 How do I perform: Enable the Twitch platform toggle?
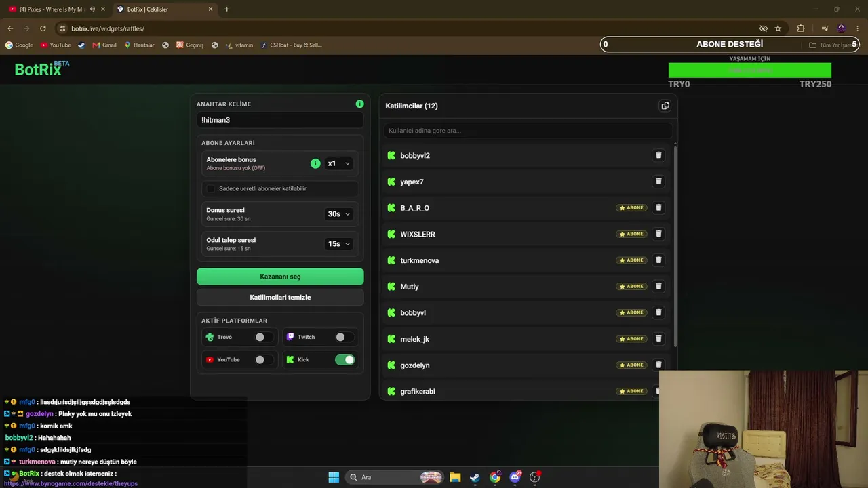(344, 337)
